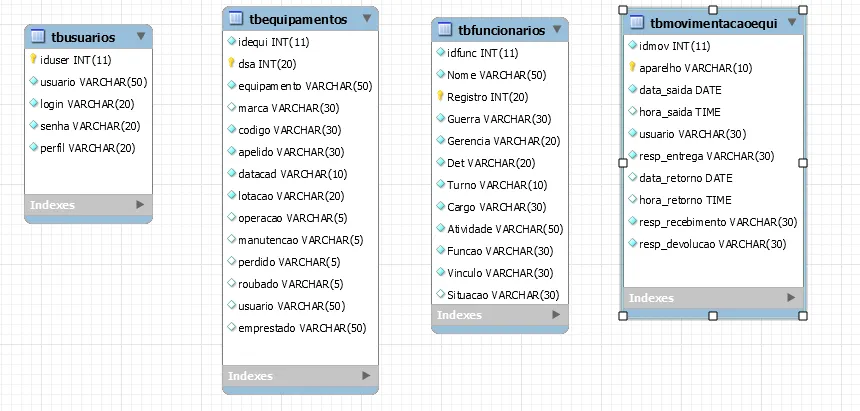Click the tbfuncionarios table header icon
The width and height of the screenshot is (860, 411).
(446, 30)
